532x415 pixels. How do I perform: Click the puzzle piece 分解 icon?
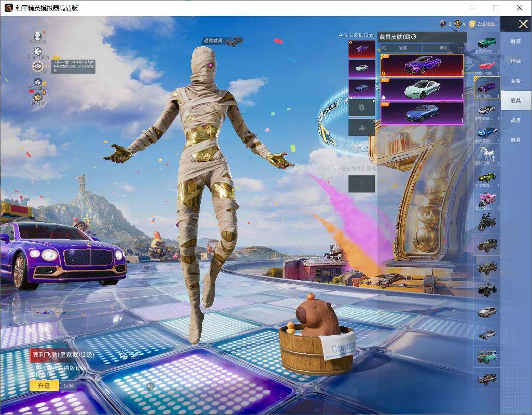(x=38, y=51)
